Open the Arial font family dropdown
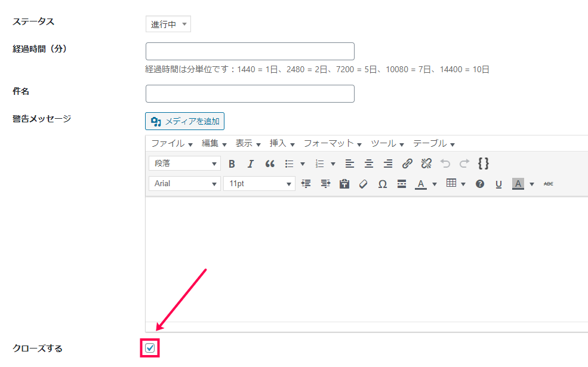 (185, 184)
